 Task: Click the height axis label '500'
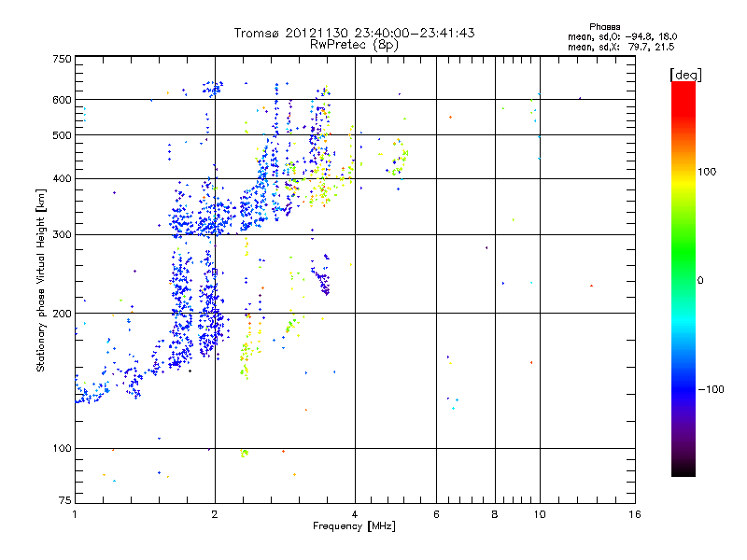pyautogui.click(x=62, y=135)
